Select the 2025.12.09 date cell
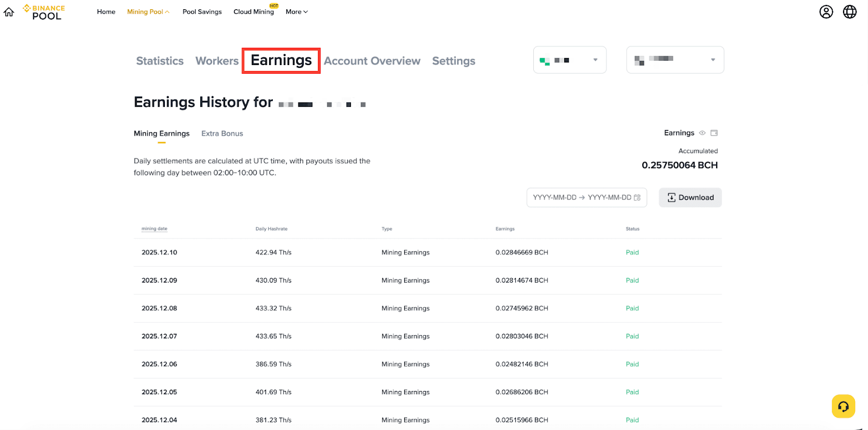Image resolution: width=868 pixels, height=430 pixels. (x=159, y=280)
